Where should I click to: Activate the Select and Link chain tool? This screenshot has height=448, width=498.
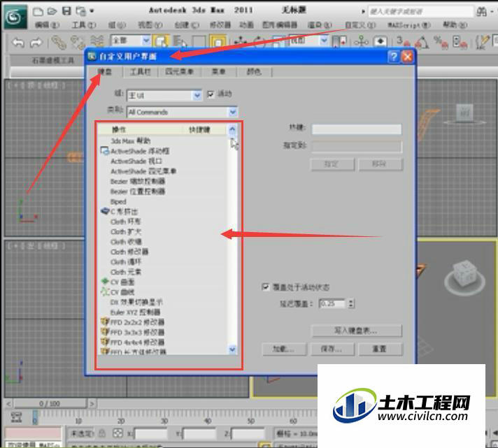click(x=59, y=42)
